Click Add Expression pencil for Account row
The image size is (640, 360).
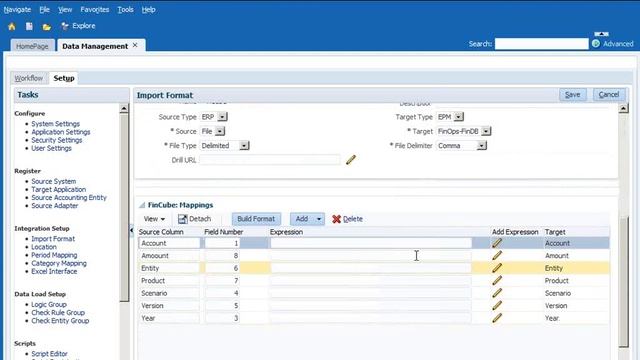click(x=497, y=243)
